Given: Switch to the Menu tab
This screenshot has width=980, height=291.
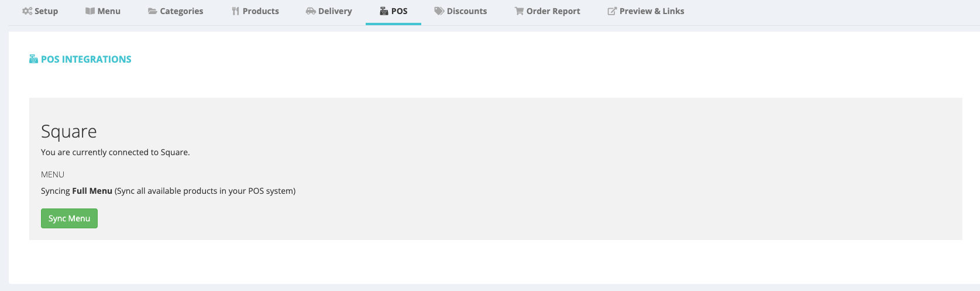Looking at the screenshot, I should click(x=103, y=11).
